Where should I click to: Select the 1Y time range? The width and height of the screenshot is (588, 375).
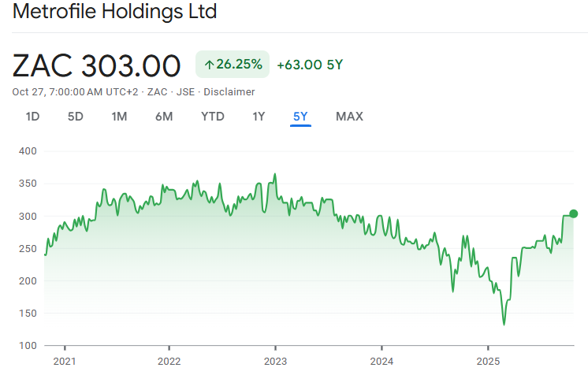[259, 117]
